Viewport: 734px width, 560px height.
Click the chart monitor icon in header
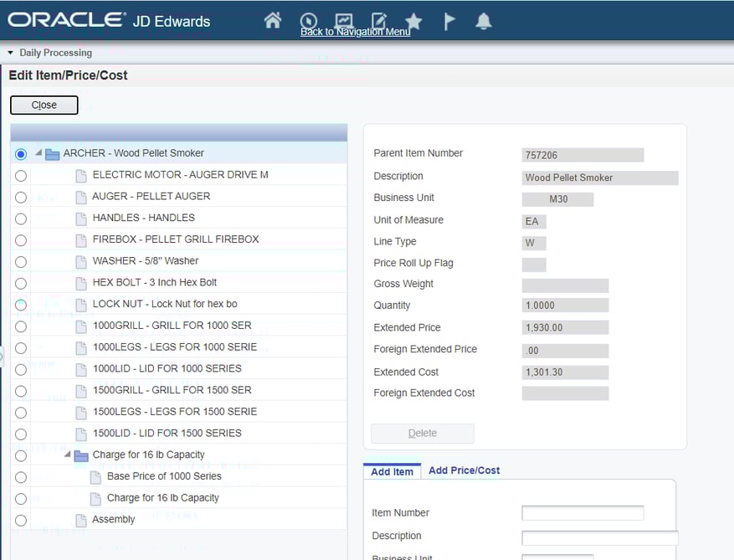[343, 21]
